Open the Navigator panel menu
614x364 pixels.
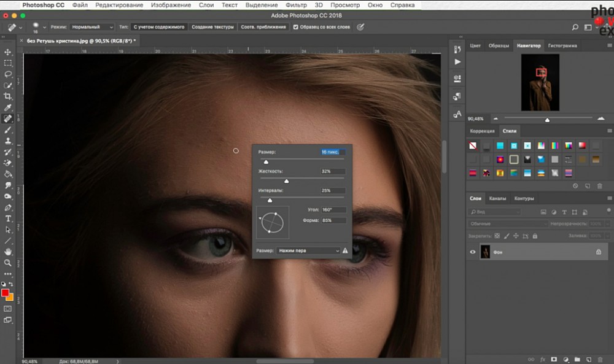pyautogui.click(x=609, y=45)
